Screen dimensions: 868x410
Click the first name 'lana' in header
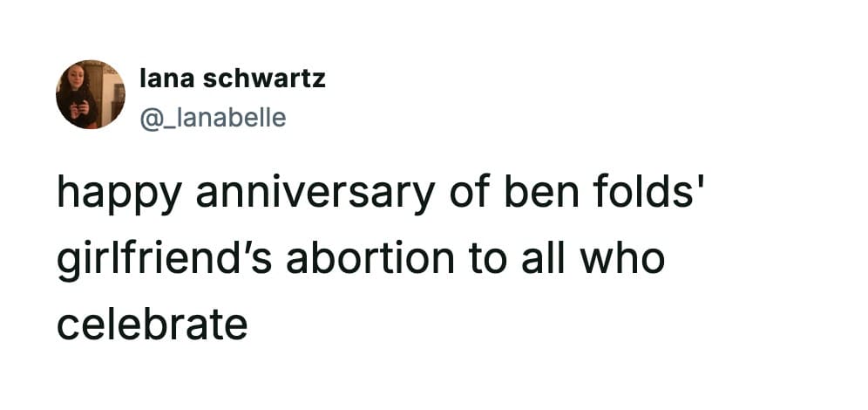[x=166, y=79]
